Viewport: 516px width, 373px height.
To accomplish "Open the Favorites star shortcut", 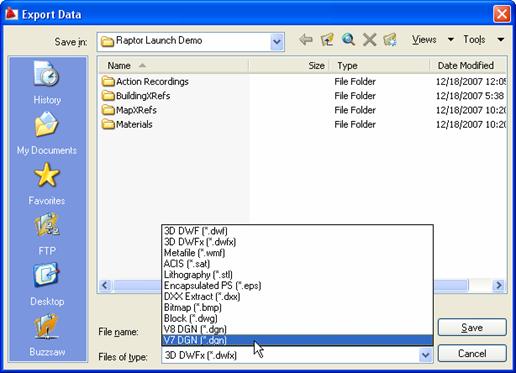I will click(47, 184).
